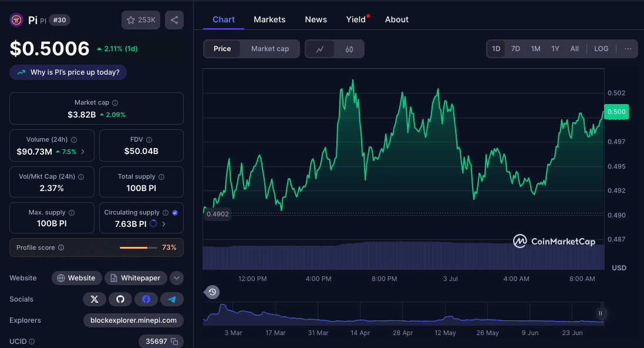644x348 pixels.
Task: Select the 1Y time range
Action: tap(555, 49)
